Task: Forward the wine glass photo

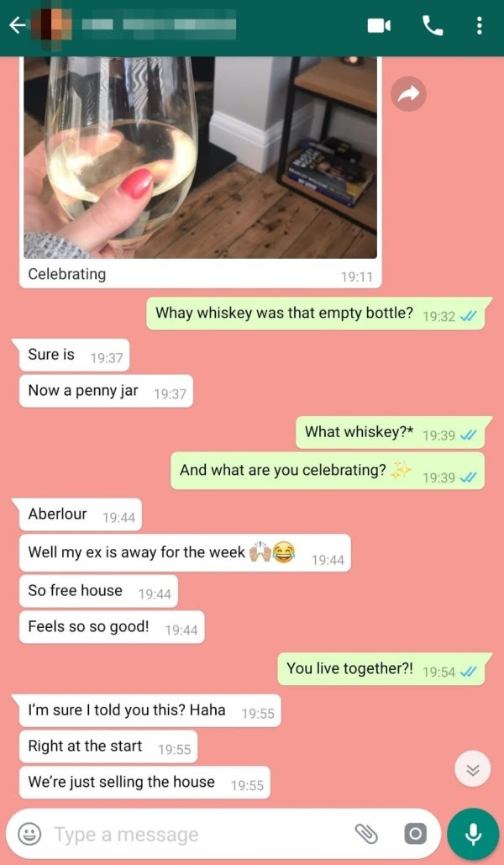Action: coord(408,94)
